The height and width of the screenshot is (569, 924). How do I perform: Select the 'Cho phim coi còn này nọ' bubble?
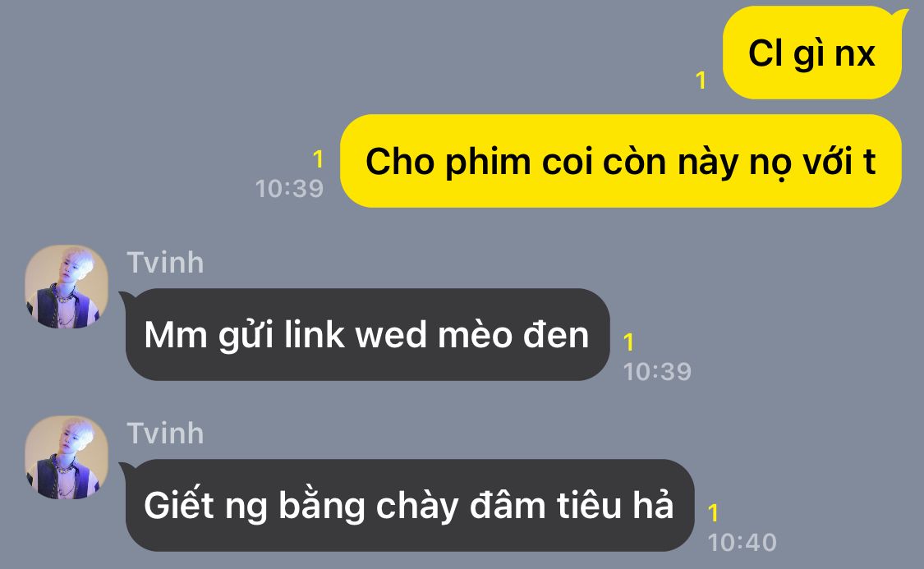621,161
